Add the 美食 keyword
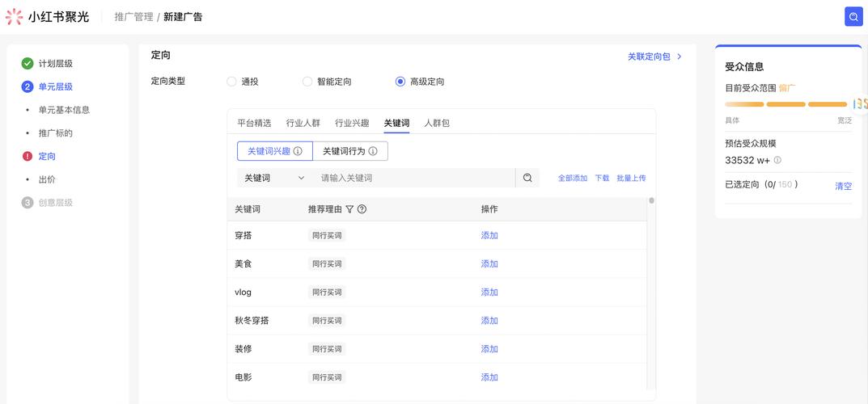This screenshot has width=868, height=404. pos(489,263)
